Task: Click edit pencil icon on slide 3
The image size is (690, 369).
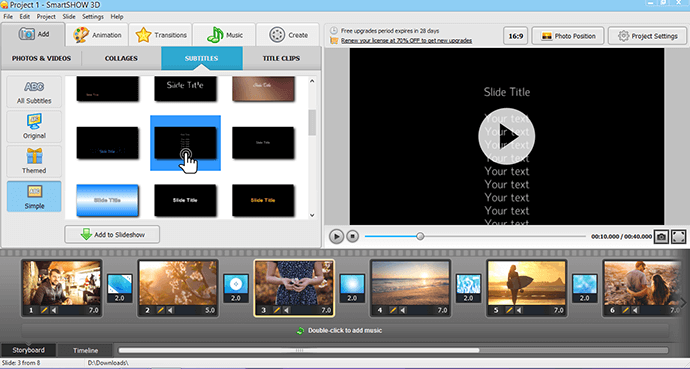Action: pyautogui.click(x=277, y=310)
